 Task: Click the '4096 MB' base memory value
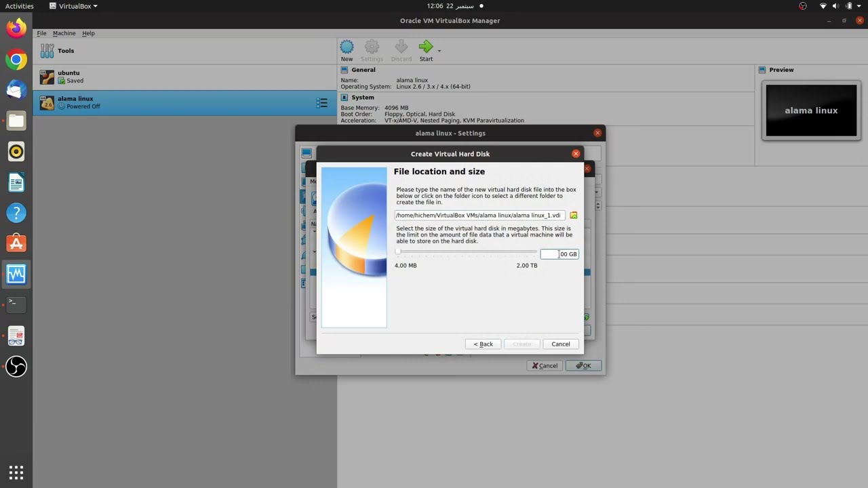(396, 108)
